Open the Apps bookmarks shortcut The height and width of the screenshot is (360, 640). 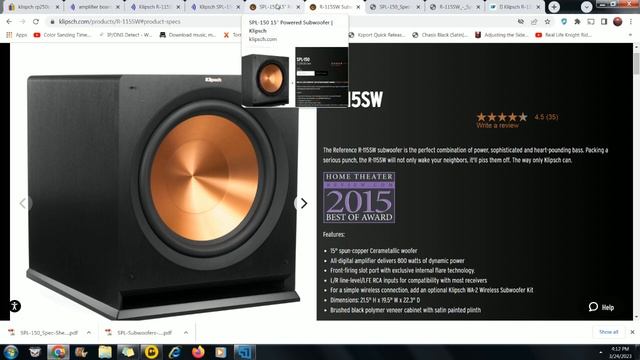pos(17,35)
